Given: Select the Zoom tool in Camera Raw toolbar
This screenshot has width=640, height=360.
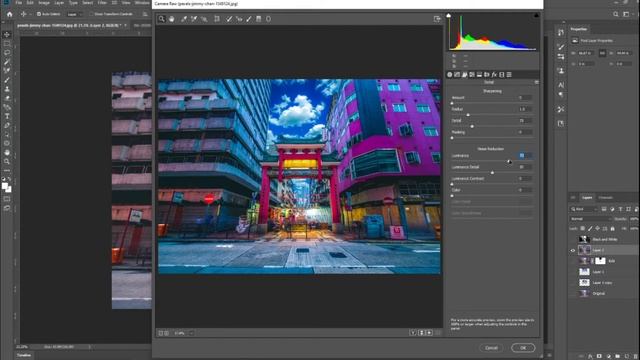Looking at the screenshot, I should point(162,19).
